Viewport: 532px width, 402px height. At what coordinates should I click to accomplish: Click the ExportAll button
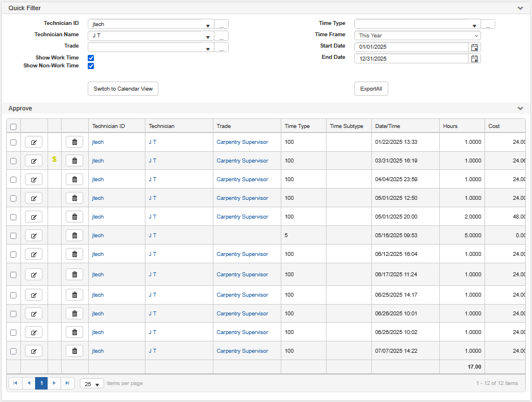coord(371,89)
